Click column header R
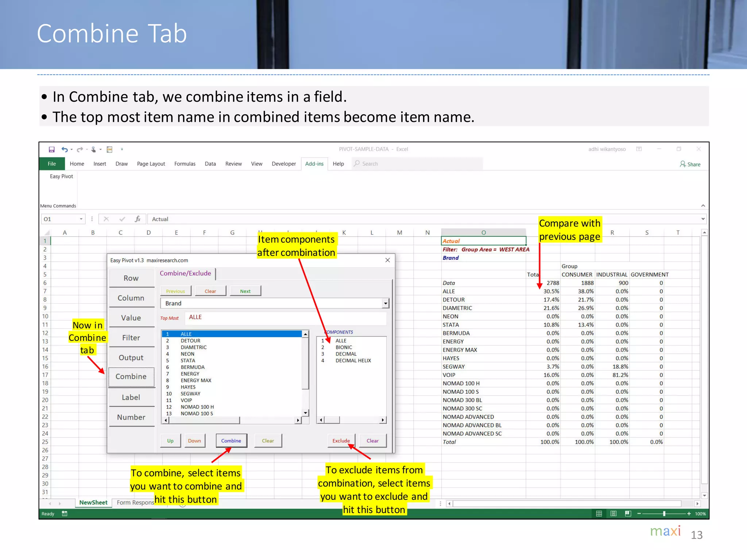The image size is (747, 560). [612, 233]
